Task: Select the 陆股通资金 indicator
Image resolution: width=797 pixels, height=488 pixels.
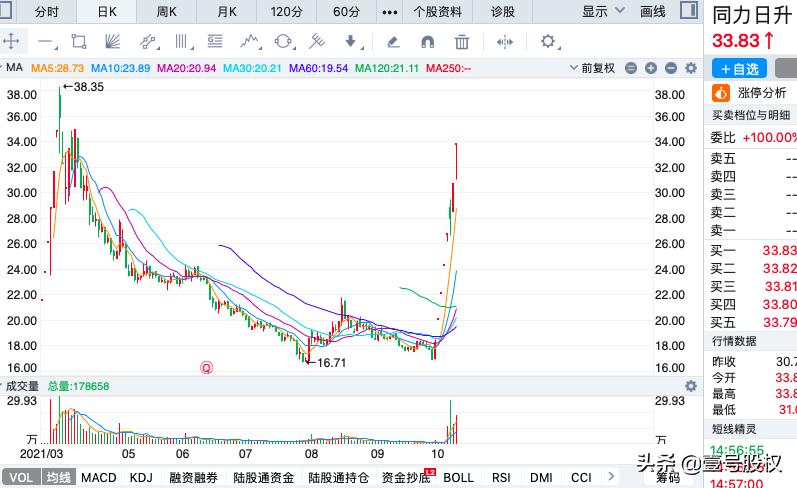Action: pos(264,477)
